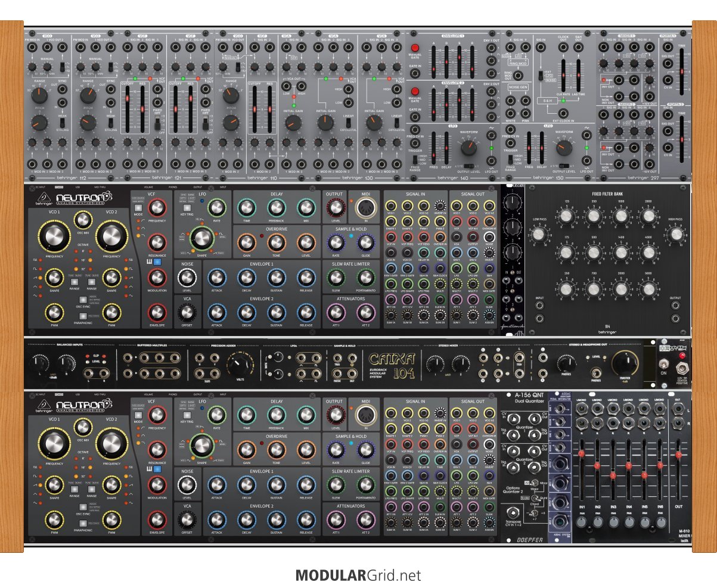Click the M-610 mixer IN3 pan knob
717x588 pixels.
(613, 522)
